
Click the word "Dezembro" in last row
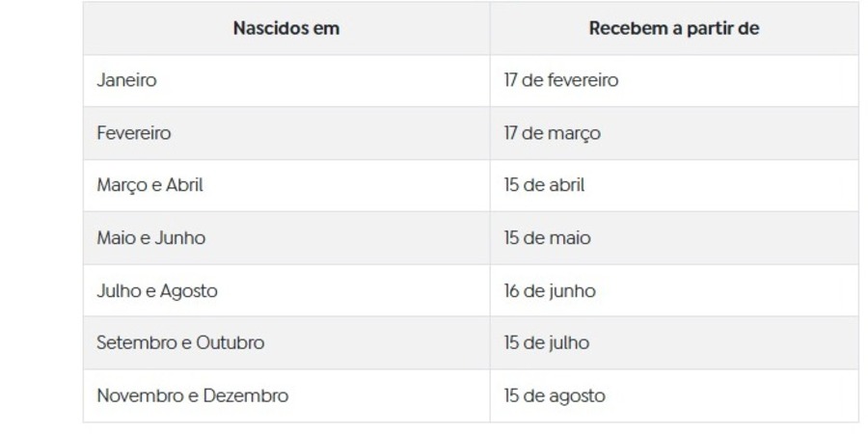[246, 395]
